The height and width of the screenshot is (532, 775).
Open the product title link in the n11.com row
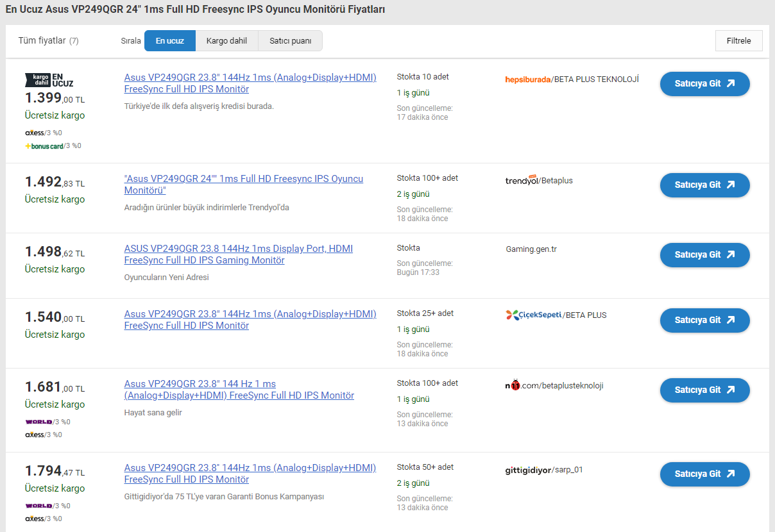239,390
